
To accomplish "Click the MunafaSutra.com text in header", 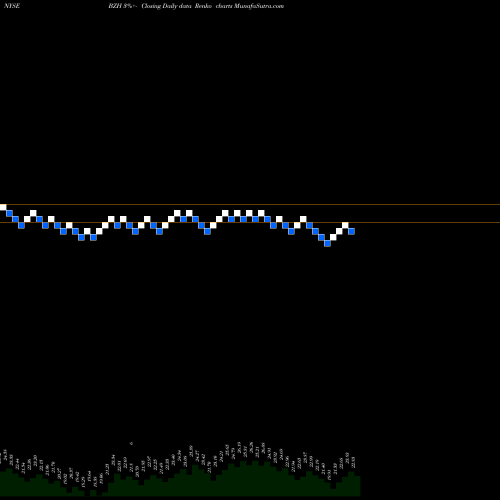I will 259,6.
